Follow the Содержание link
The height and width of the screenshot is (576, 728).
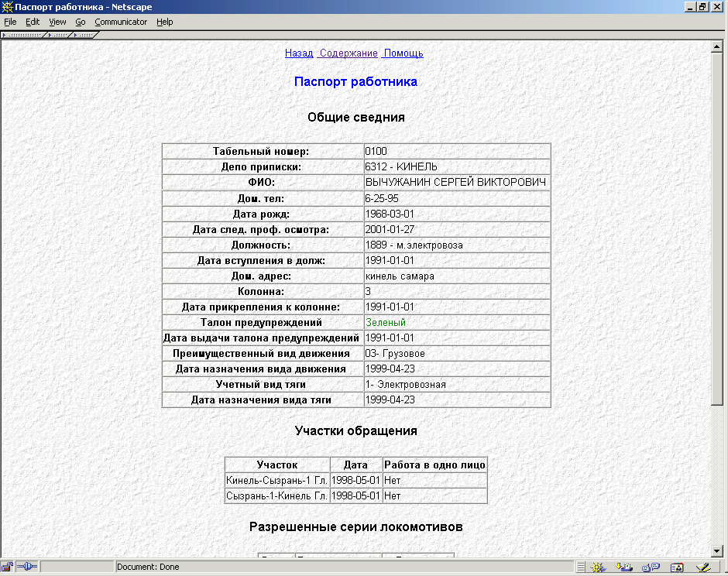coord(349,53)
